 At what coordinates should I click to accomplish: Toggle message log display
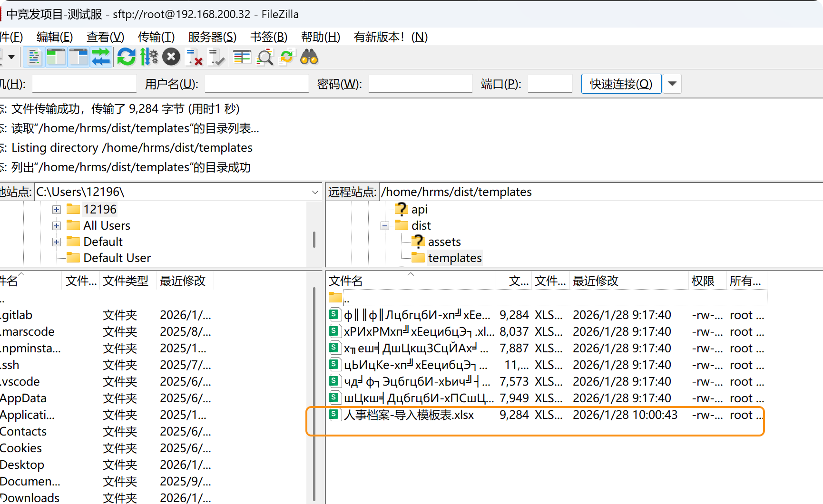coord(34,58)
